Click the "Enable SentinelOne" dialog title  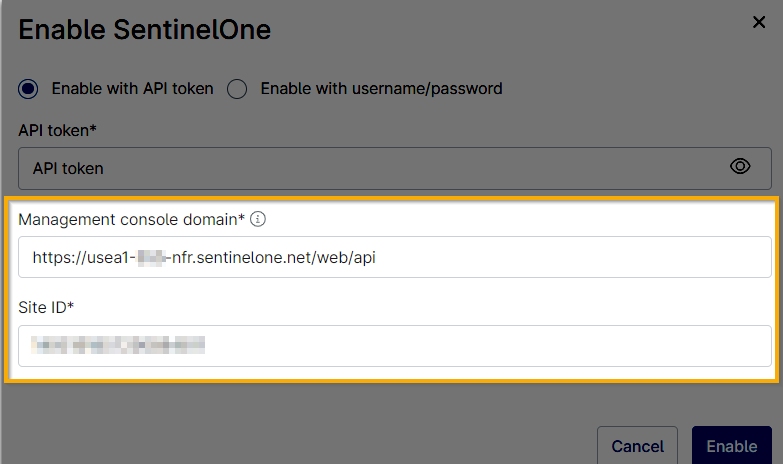pyautogui.click(x=145, y=29)
